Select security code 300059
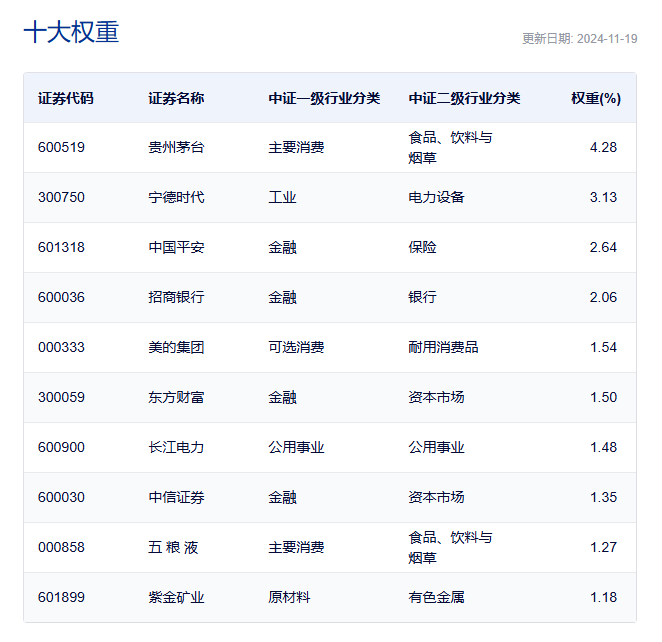The image size is (662, 642). point(61,397)
